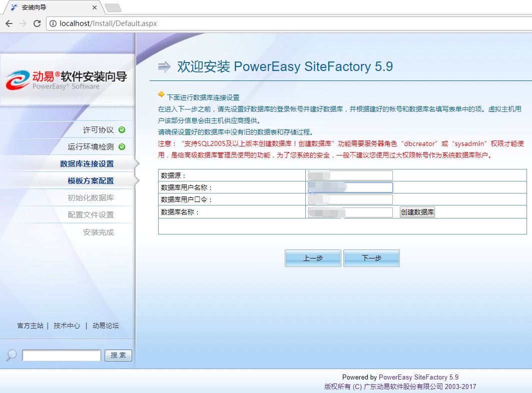The width and height of the screenshot is (532, 393).
Task: Select the 模板方案配置 step
Action: coord(91,181)
